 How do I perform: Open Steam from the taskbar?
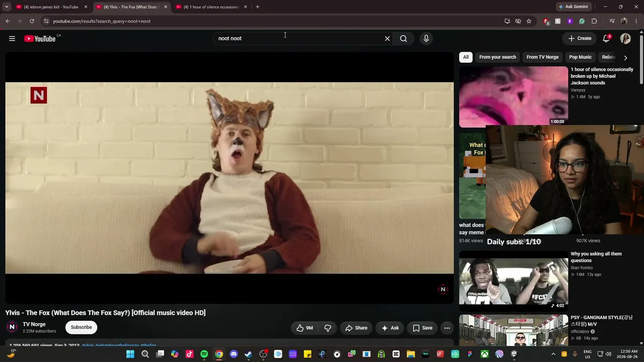coord(248,354)
